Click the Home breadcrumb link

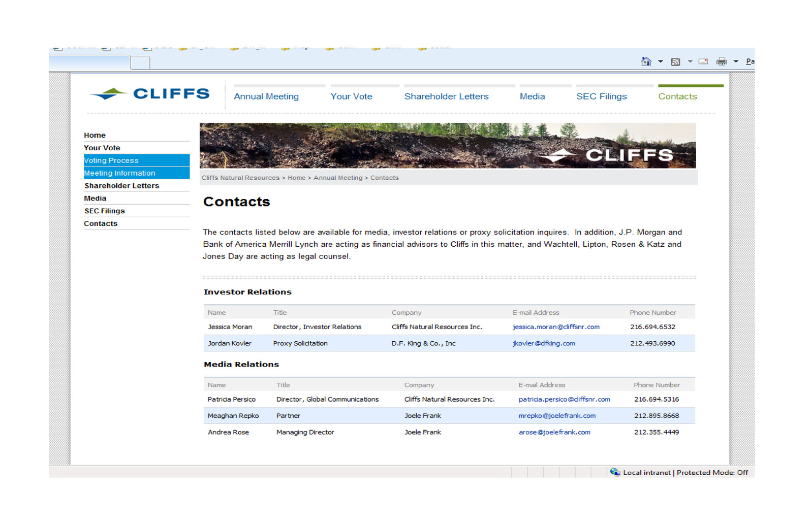[x=296, y=178]
